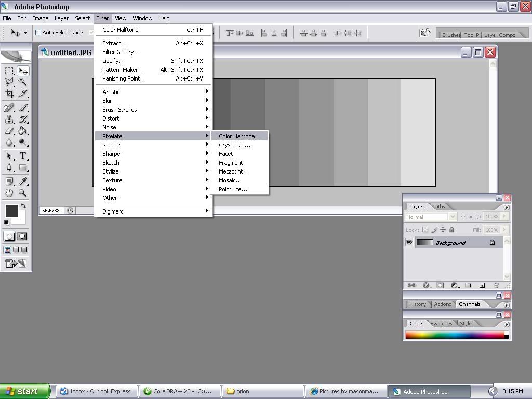
Task: Open the Filter Gallery menu entry
Action: click(153, 52)
